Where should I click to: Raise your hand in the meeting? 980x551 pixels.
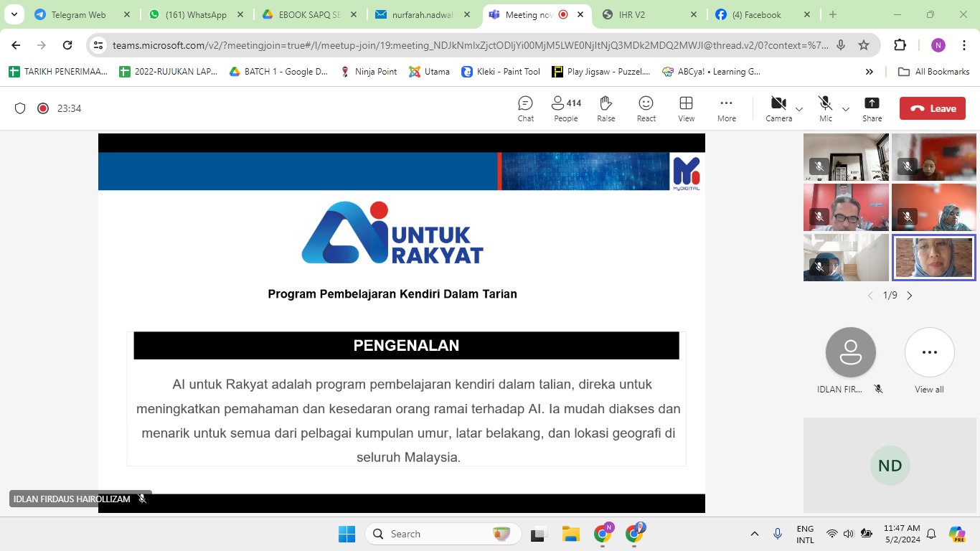click(606, 109)
